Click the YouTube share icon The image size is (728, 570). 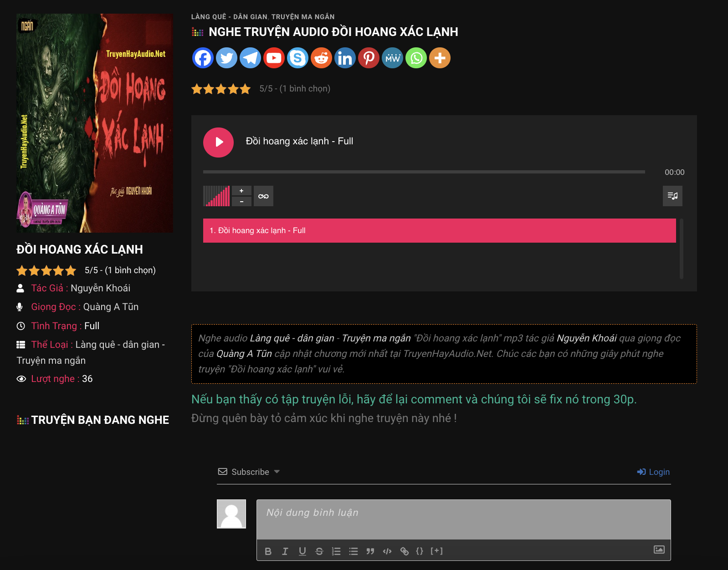pyautogui.click(x=274, y=58)
